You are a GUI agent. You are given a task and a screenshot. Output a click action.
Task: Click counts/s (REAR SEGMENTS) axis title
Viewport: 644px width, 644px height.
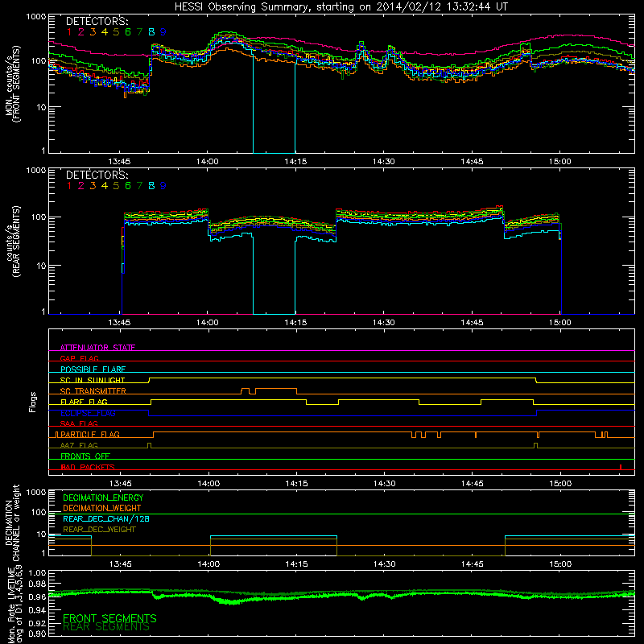tap(12, 242)
